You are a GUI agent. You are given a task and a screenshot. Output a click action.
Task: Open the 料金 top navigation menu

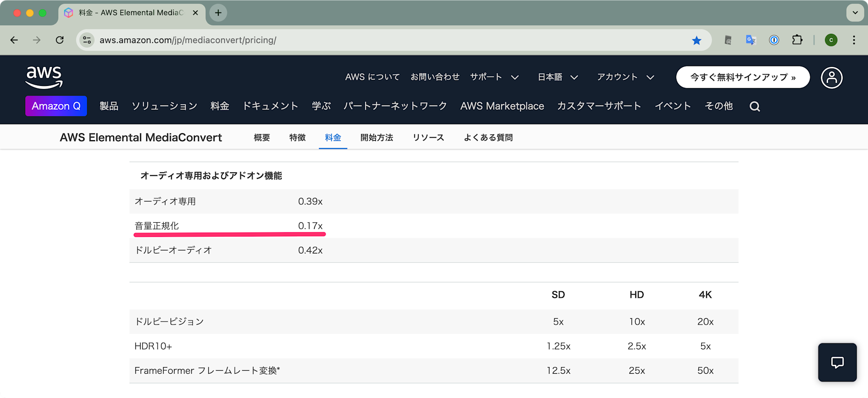point(220,106)
